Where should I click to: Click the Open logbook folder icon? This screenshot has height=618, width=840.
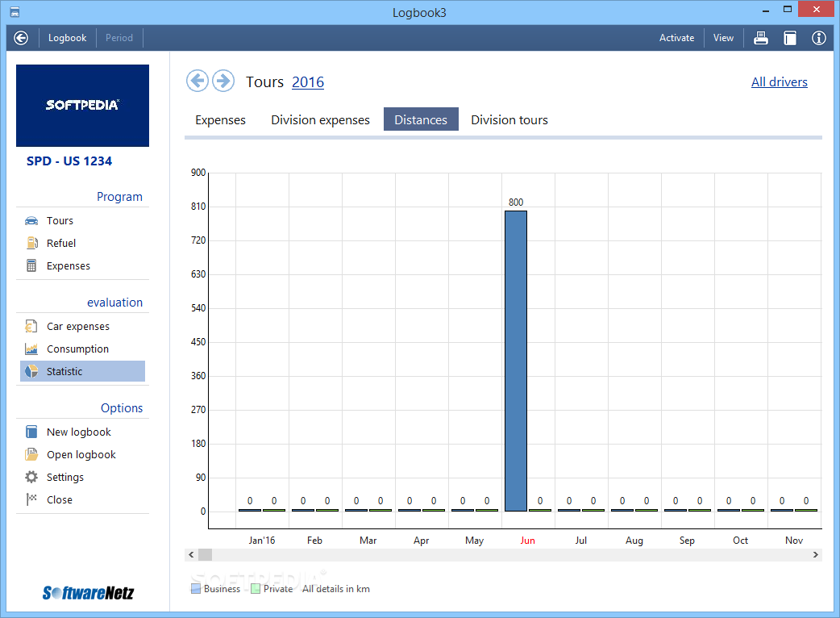pos(31,454)
